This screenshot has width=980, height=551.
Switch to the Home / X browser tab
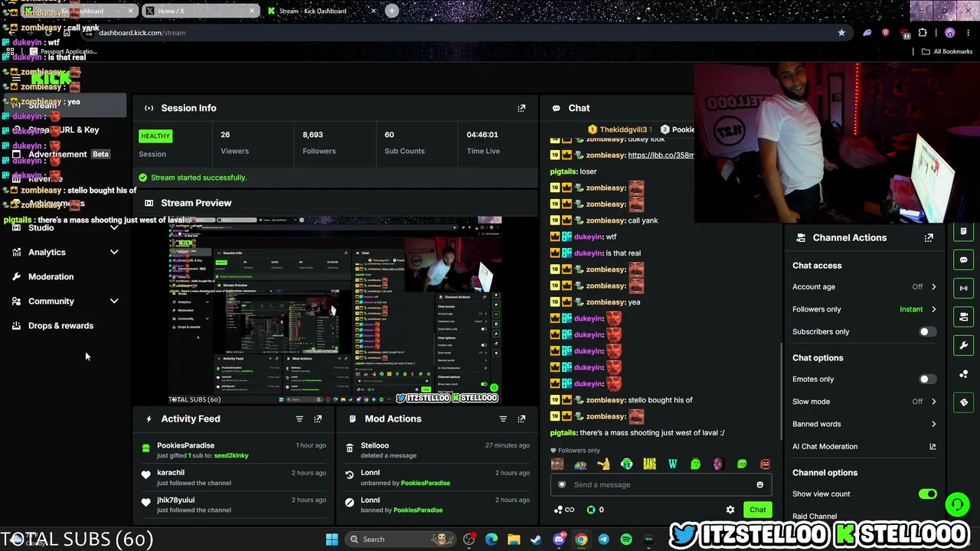199,11
